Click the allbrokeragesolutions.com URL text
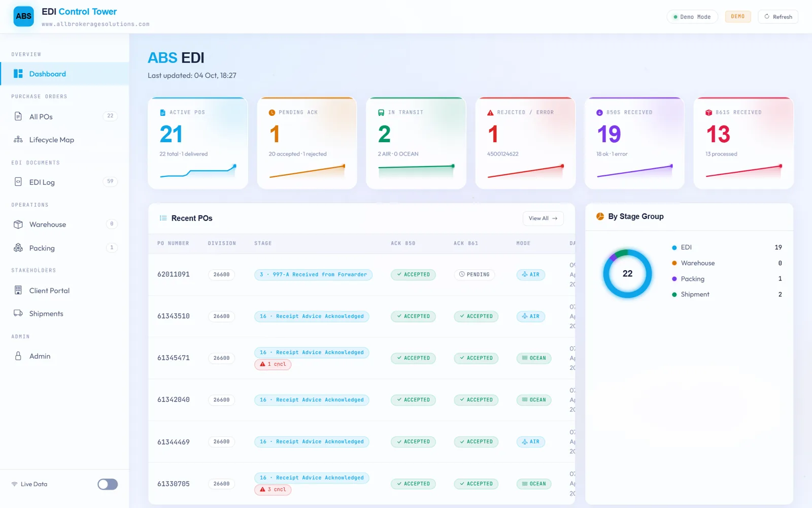The image size is (812, 508). [95, 24]
